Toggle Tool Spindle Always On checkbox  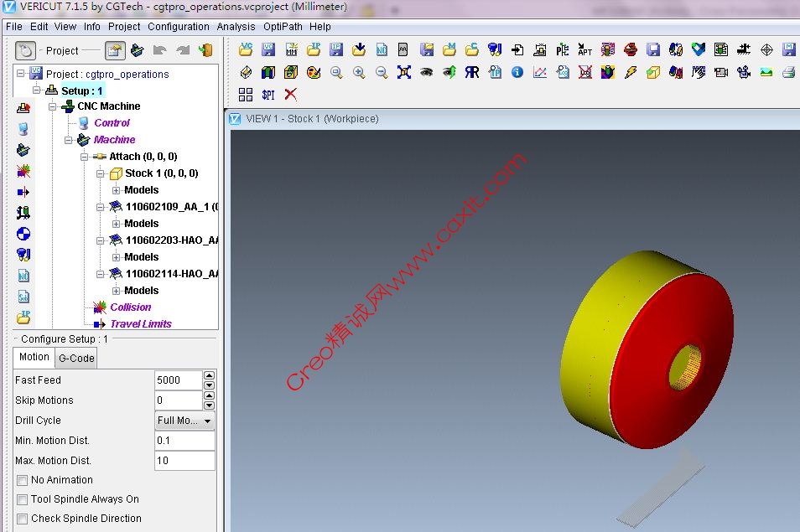[x=23, y=499]
